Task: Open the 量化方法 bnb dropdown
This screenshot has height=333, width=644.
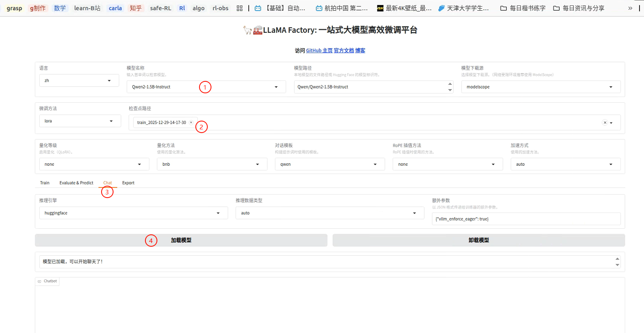Action: point(212,164)
